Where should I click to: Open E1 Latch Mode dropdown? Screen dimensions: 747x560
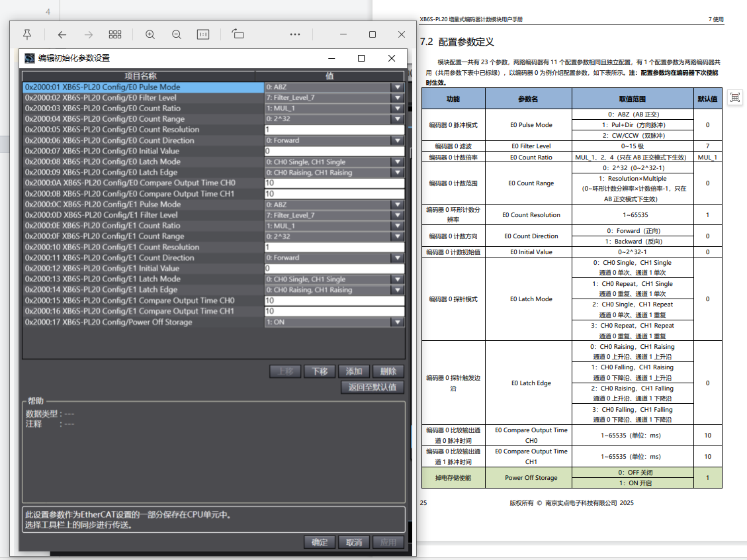[x=397, y=279]
